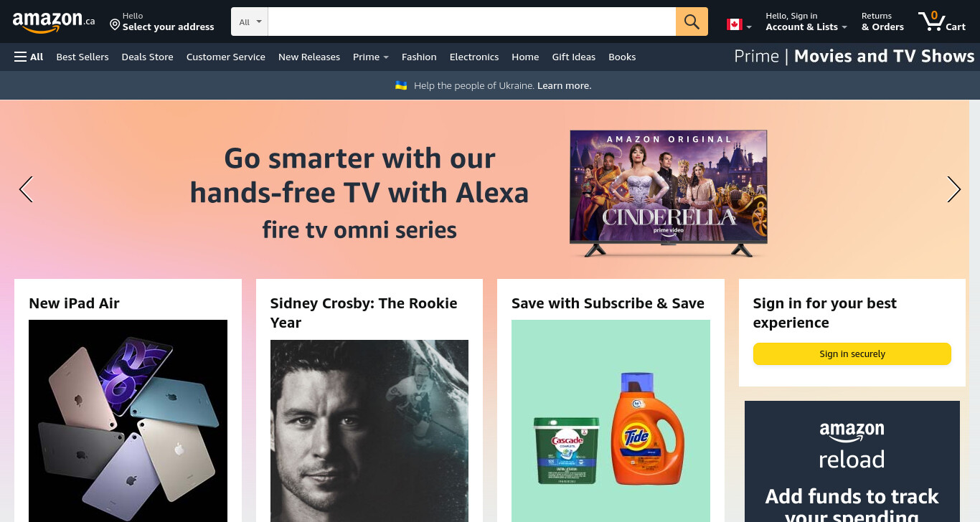Expand the Prime dropdown in navigation
This screenshot has height=522, width=980.
pyautogui.click(x=370, y=57)
